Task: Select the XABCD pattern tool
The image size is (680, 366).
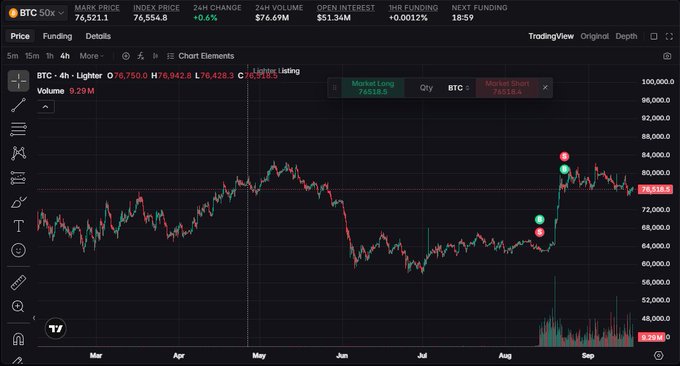Action: tap(18, 153)
